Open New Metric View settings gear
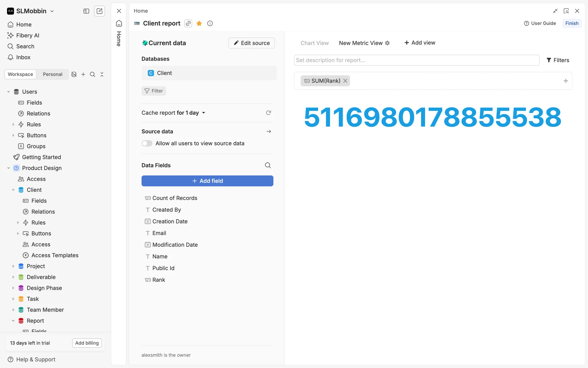 tap(387, 43)
